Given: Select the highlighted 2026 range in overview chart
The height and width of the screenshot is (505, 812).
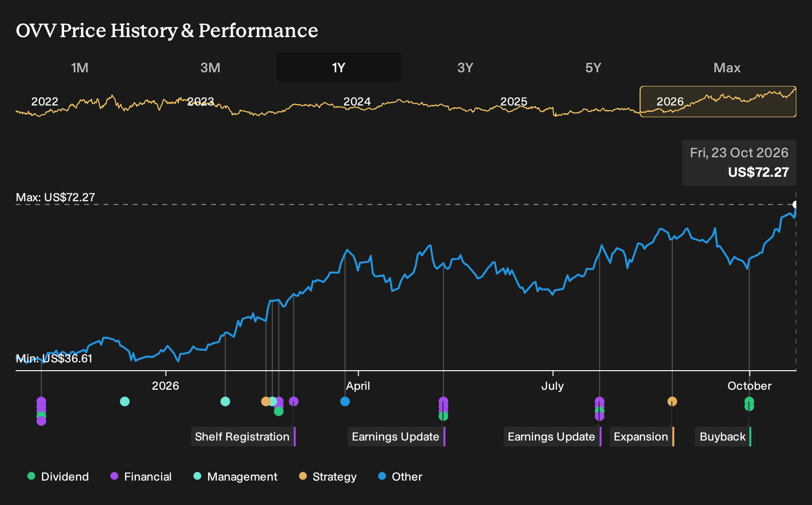Looking at the screenshot, I should point(718,102).
